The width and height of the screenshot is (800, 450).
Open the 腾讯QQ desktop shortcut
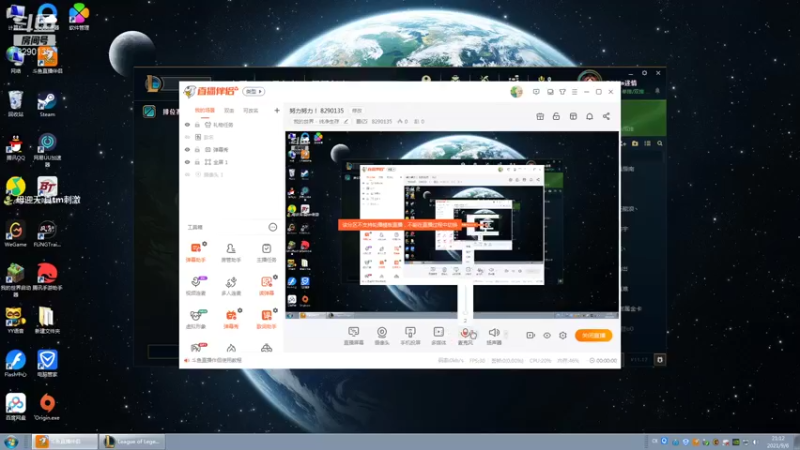(15, 148)
